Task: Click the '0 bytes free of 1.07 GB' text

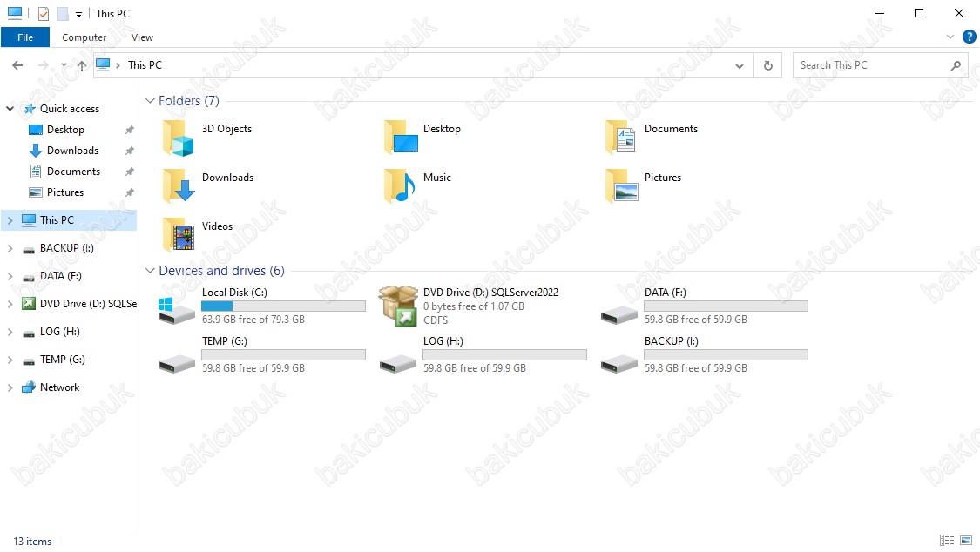Action: [x=474, y=306]
